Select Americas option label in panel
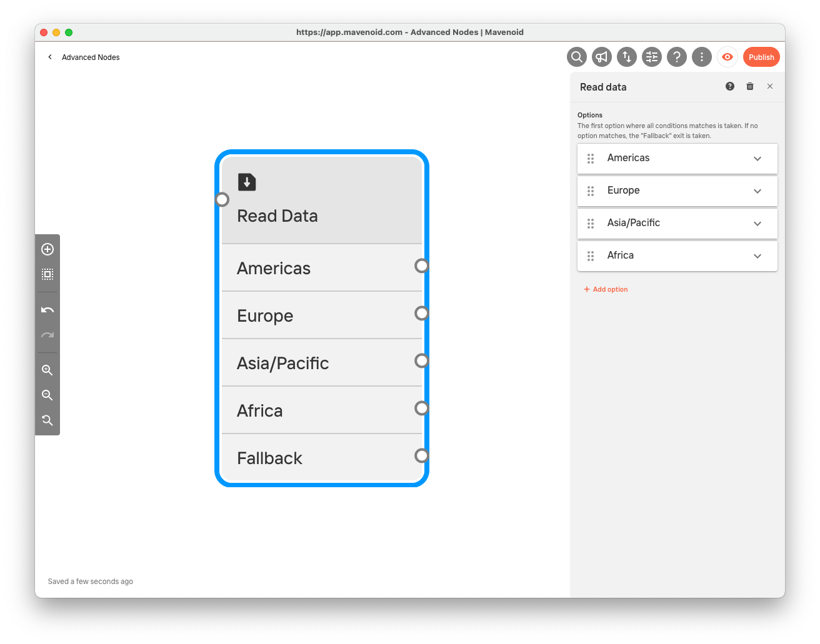820x644 pixels. coord(628,158)
